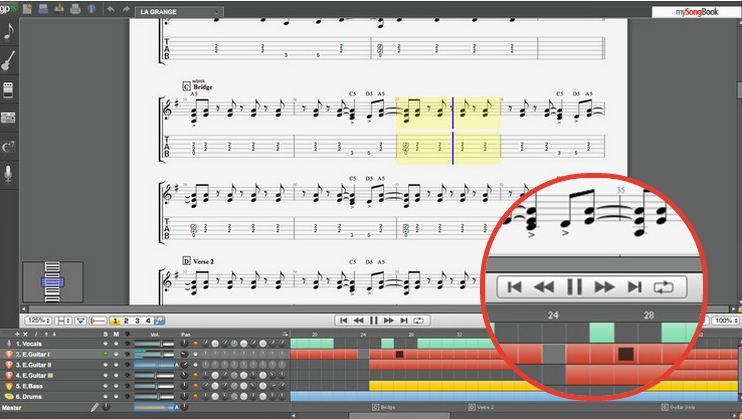Image resolution: width=742 pixels, height=419 pixels.
Task: Toggle loop playback button
Action: point(419,321)
